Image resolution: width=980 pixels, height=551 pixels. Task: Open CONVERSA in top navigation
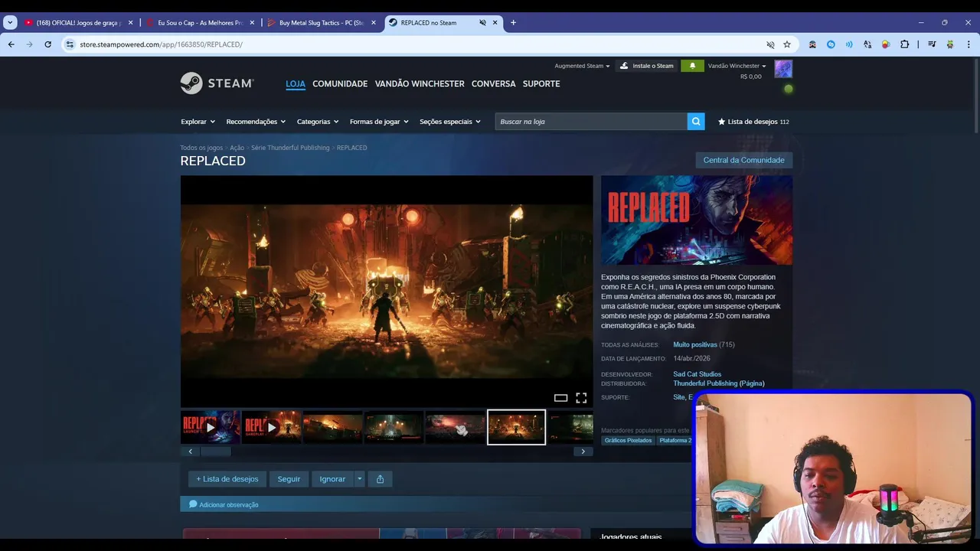[x=494, y=83]
